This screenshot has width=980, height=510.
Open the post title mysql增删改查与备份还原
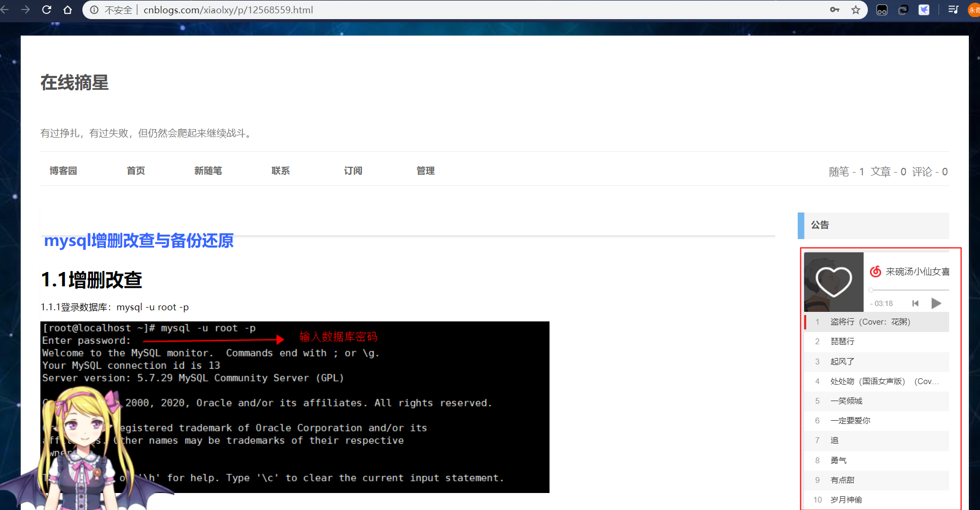click(139, 241)
